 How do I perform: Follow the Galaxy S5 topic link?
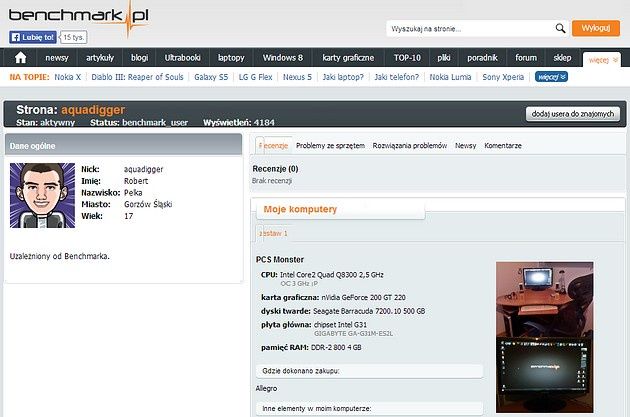pyautogui.click(x=211, y=77)
